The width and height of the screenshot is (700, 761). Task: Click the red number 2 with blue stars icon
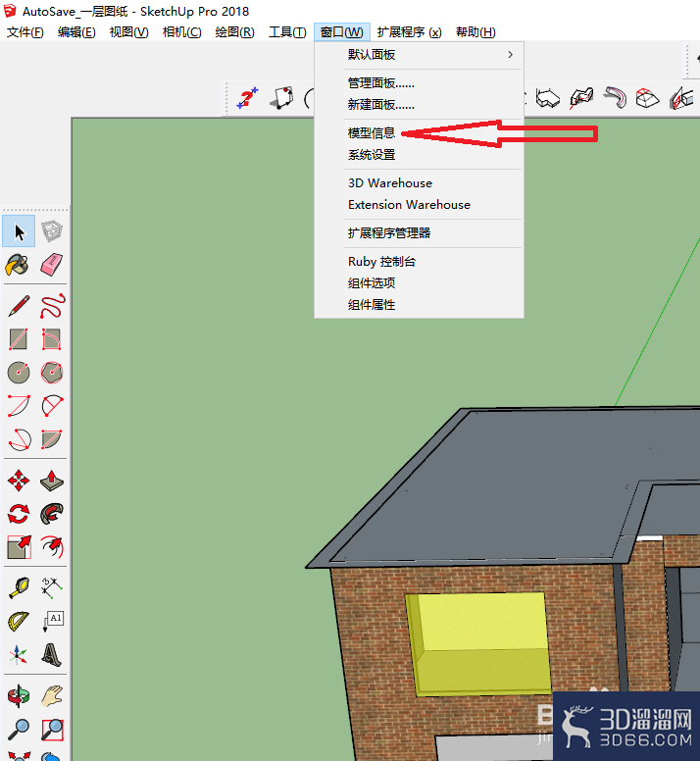(x=247, y=97)
